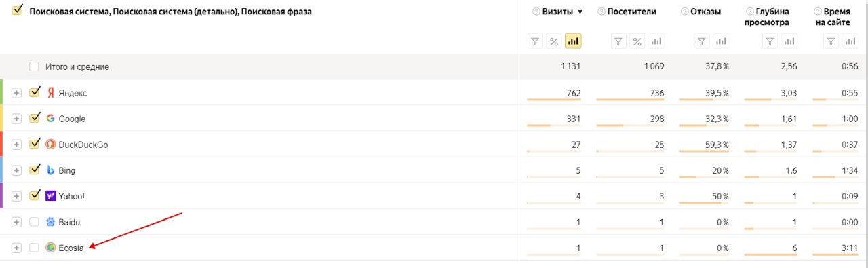
Task: Click filter icon under Глубина просмотра column
Action: click(x=770, y=42)
